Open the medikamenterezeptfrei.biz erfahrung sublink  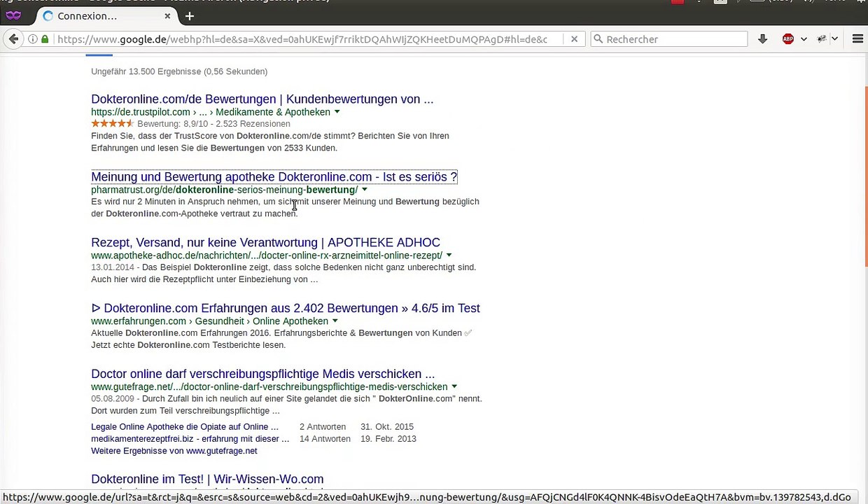[190, 439]
